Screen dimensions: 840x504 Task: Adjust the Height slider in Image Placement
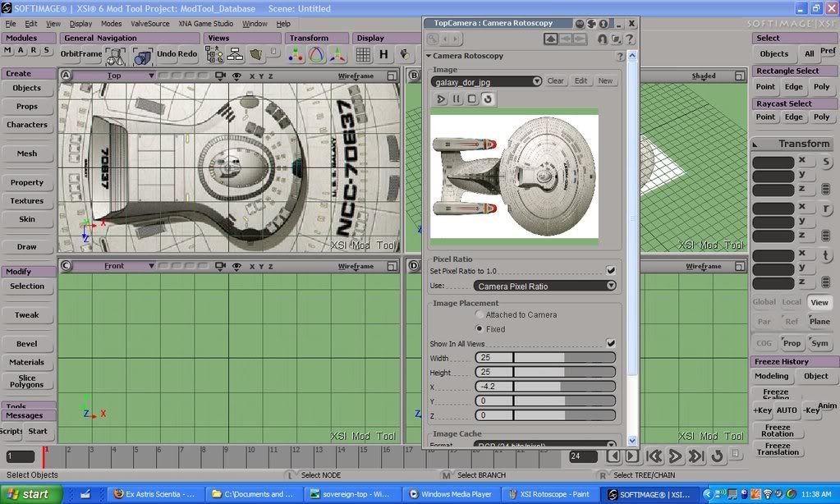[545, 372]
